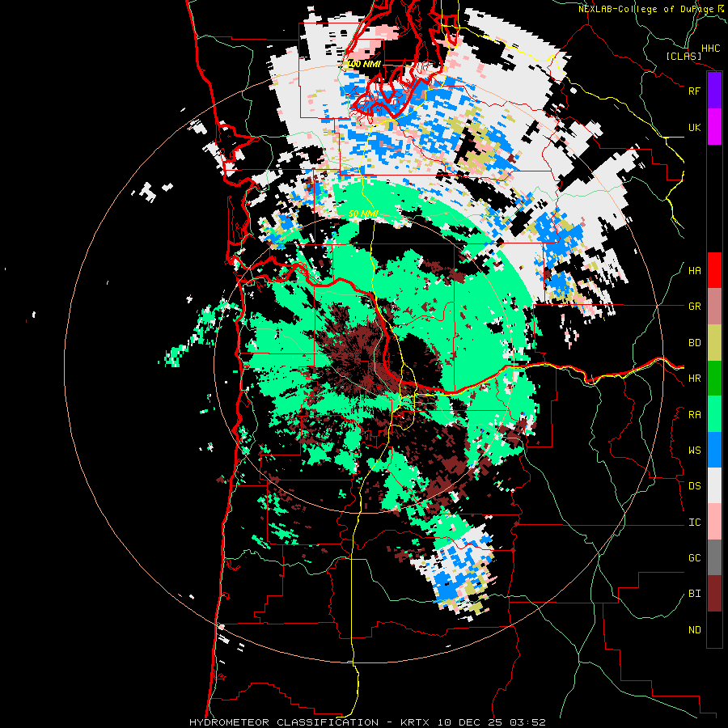Click the '50 NMI' range ring label
This screenshot has height=728, width=728.
[x=363, y=214]
